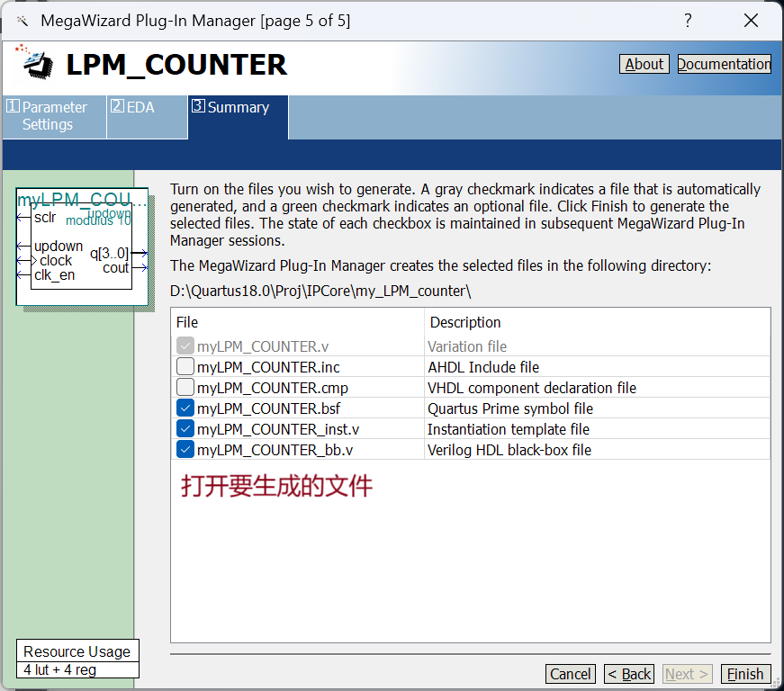Select 'Verilog HDL black-box file' description
The width and height of the screenshot is (784, 691).
coord(509,450)
